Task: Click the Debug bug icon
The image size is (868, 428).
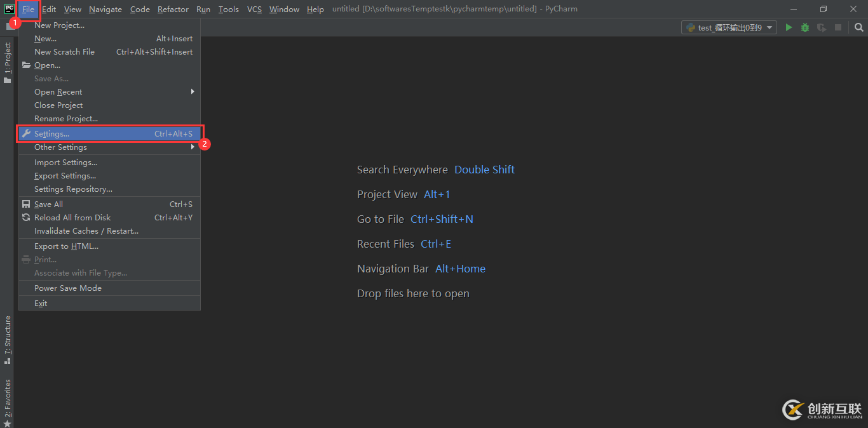Action: (805, 27)
